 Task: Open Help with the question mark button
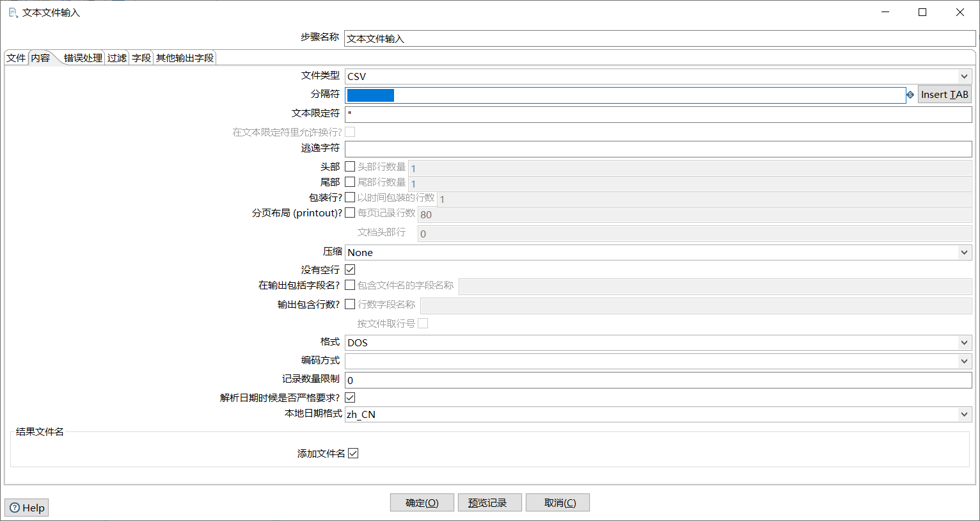point(27,508)
